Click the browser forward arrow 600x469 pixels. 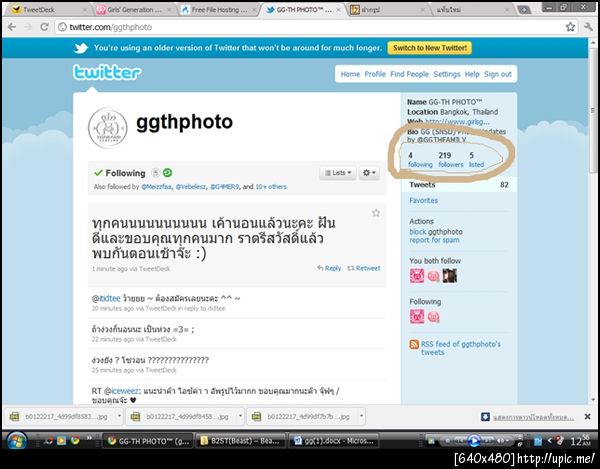(x=28, y=27)
